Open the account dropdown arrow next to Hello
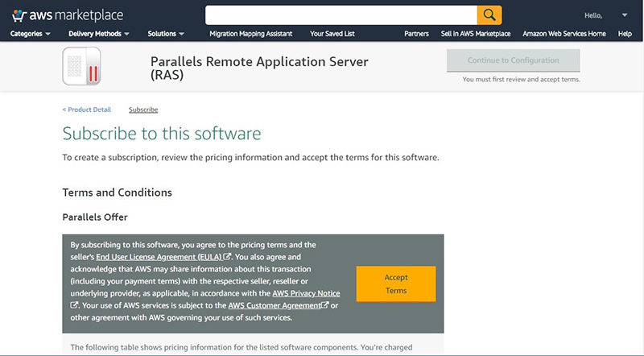 [x=625, y=15]
